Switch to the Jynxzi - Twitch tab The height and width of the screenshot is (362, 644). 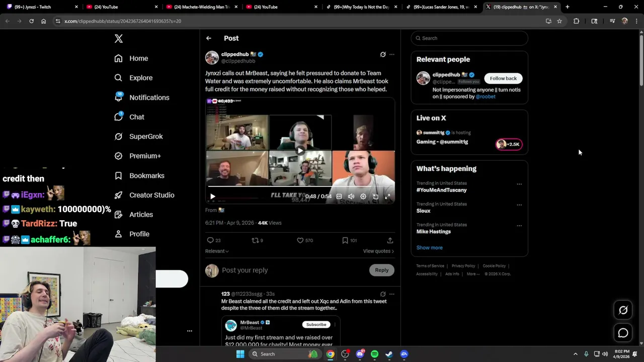[42, 7]
